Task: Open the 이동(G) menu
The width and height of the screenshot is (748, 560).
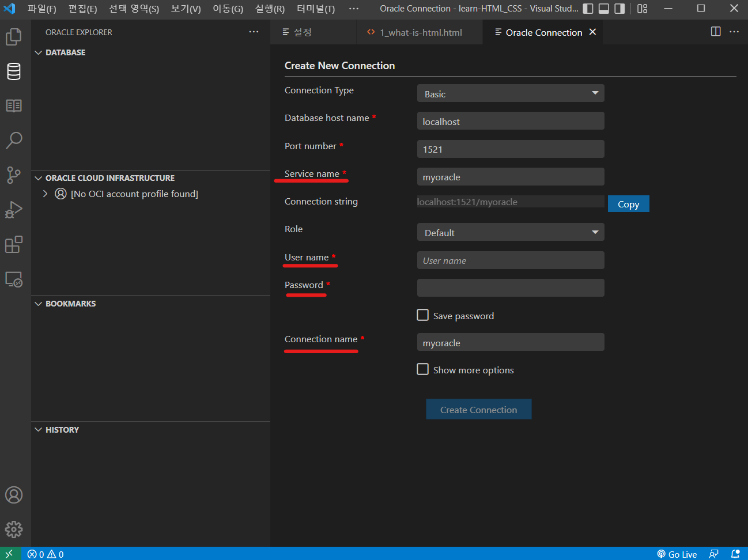Action: tap(228, 9)
